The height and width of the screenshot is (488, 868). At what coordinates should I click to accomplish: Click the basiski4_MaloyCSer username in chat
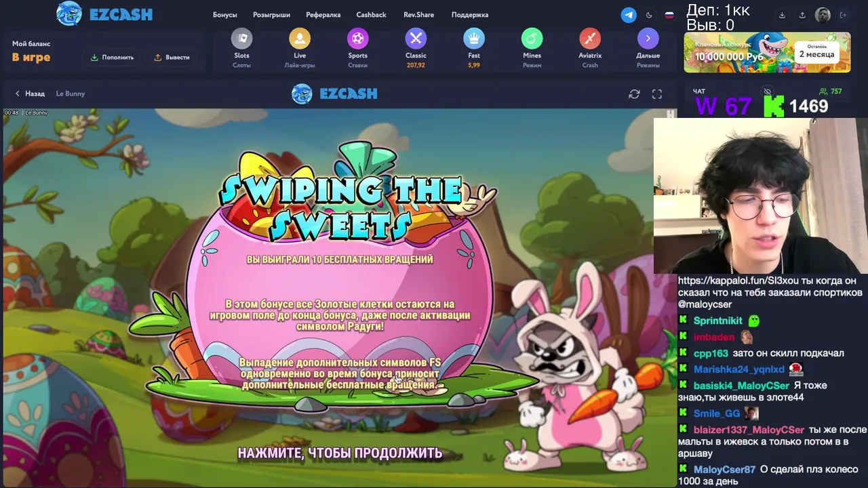[x=741, y=385]
